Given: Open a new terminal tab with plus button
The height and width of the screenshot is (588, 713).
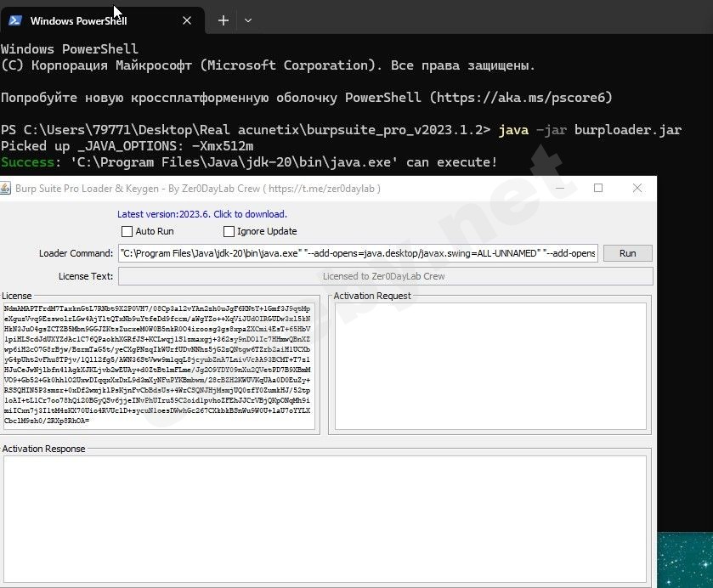Looking at the screenshot, I should [224, 20].
